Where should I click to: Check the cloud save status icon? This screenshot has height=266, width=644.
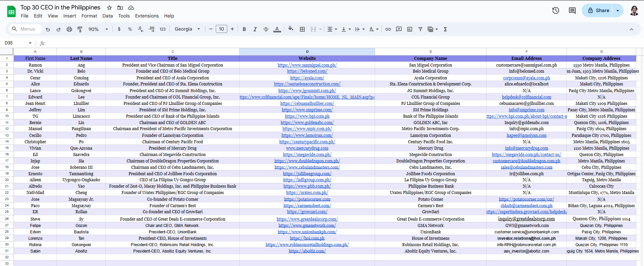tap(131, 8)
